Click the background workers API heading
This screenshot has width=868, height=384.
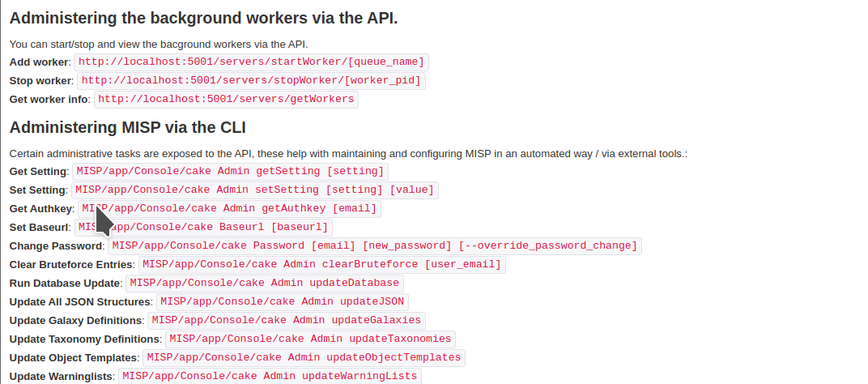tap(203, 18)
